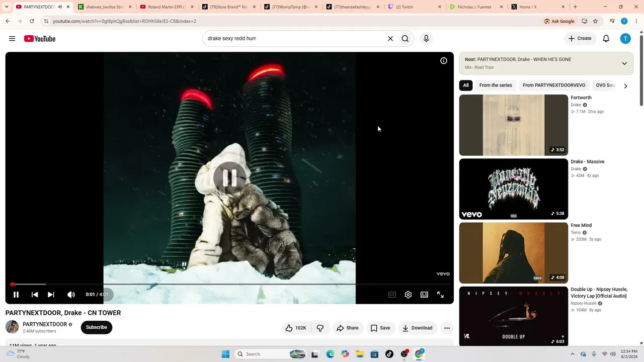The width and height of the screenshot is (644, 362).
Task: Click the magnifier search button
Action: point(405,39)
